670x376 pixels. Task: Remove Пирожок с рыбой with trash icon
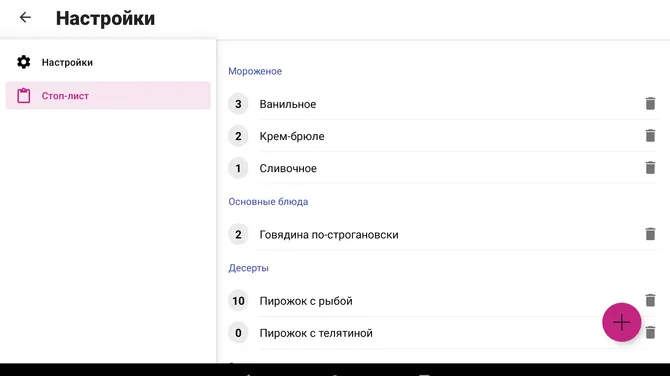click(650, 300)
